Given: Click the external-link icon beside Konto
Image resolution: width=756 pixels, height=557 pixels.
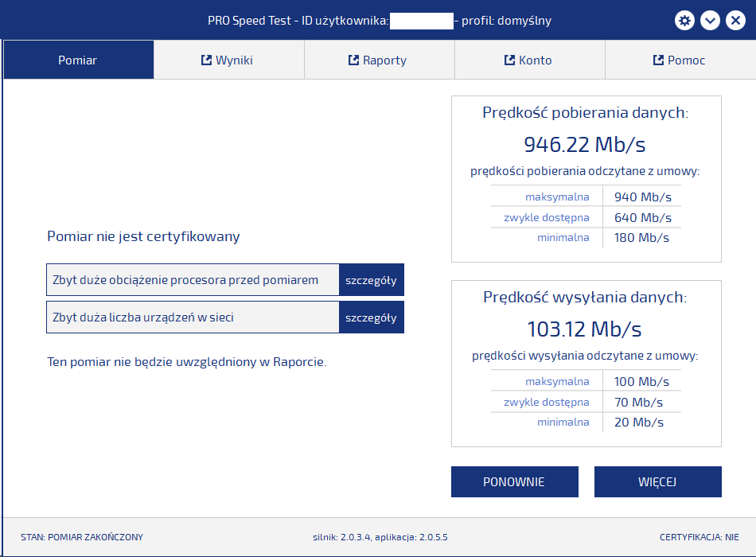Looking at the screenshot, I should (x=509, y=60).
